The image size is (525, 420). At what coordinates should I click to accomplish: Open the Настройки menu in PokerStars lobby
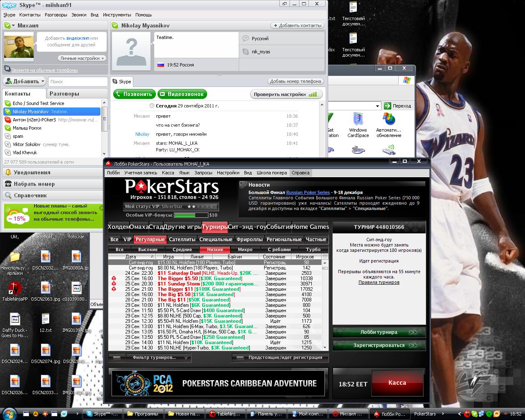pos(228,173)
